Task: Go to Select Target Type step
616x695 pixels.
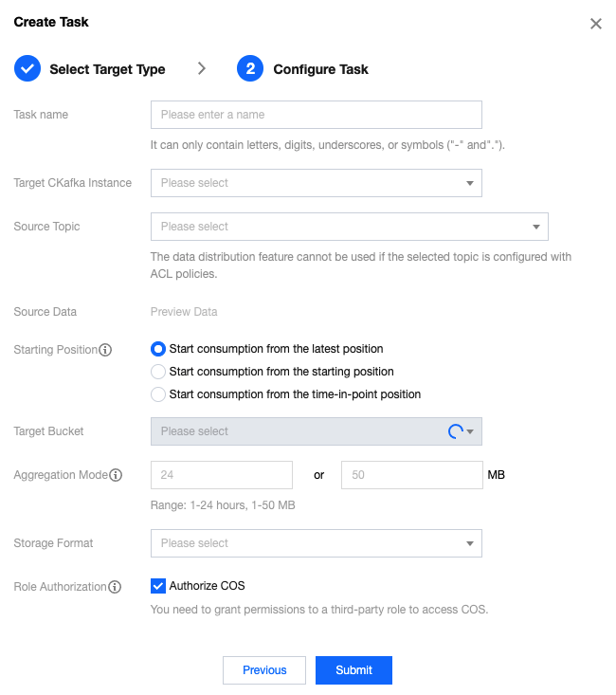Action: pyautogui.click(x=107, y=69)
